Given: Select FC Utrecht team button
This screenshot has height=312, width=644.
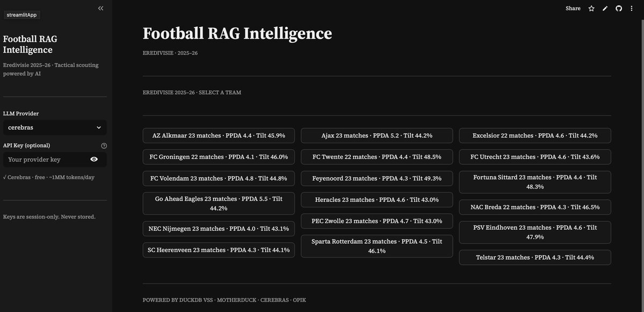Looking at the screenshot, I should tap(535, 157).
